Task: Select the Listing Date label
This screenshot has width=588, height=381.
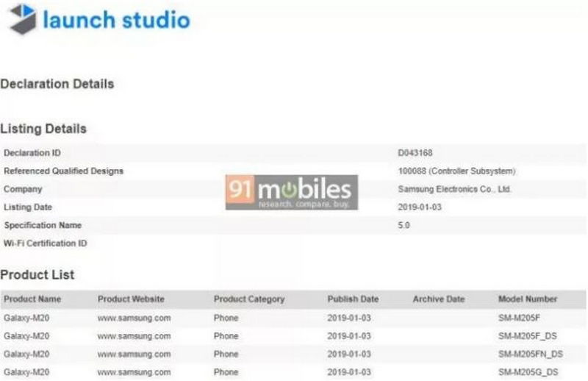Action: pyautogui.click(x=28, y=207)
